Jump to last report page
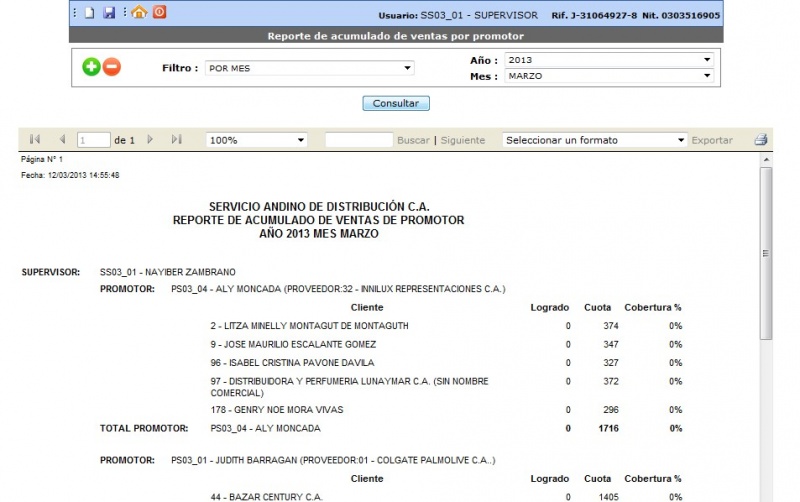This screenshot has width=800, height=502. 177,139
